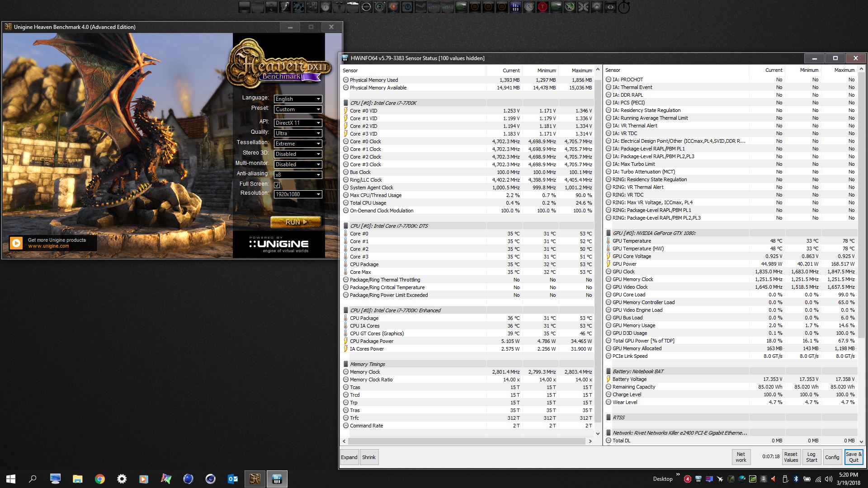868x488 pixels.
Task: Open the white ring icon in top dock
Action: click(x=366, y=7)
